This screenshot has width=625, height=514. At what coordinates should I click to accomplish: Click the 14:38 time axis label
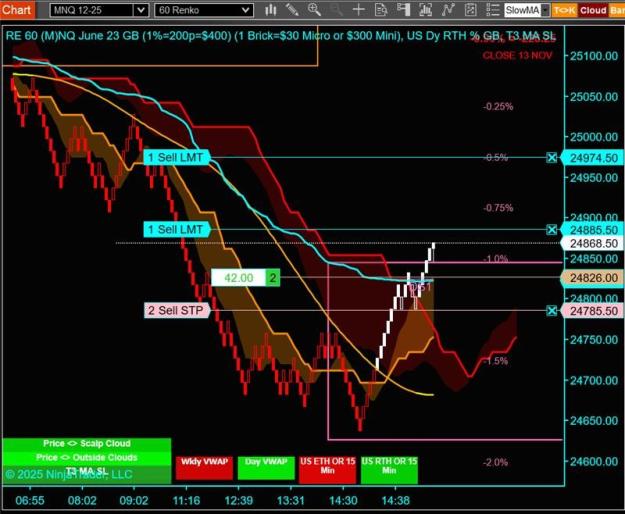click(x=395, y=500)
